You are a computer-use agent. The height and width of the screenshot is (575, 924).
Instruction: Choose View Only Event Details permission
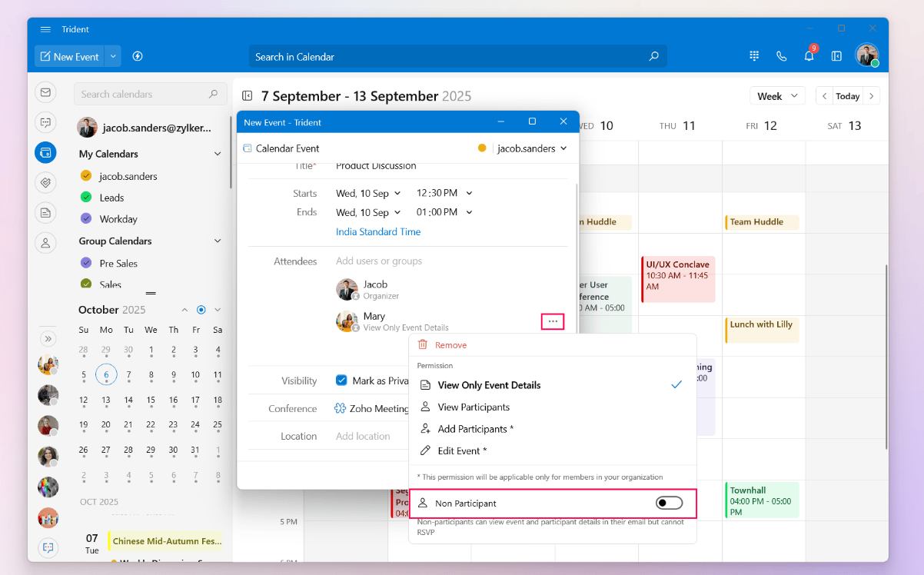click(x=552, y=385)
